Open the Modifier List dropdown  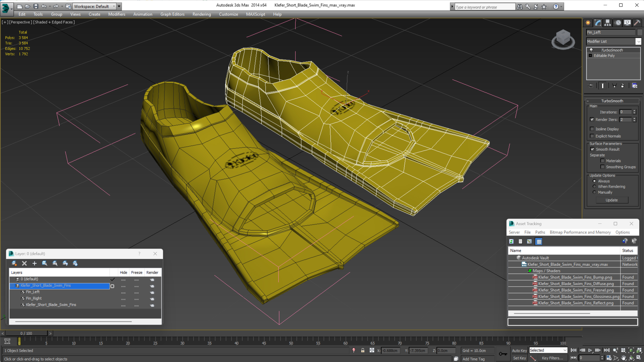(x=638, y=42)
